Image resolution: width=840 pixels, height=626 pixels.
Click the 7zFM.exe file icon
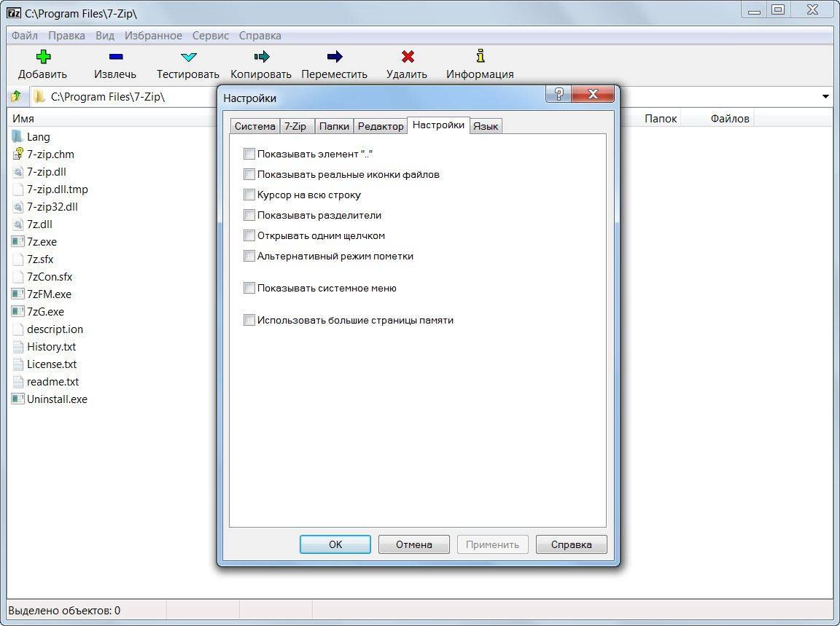pos(17,294)
